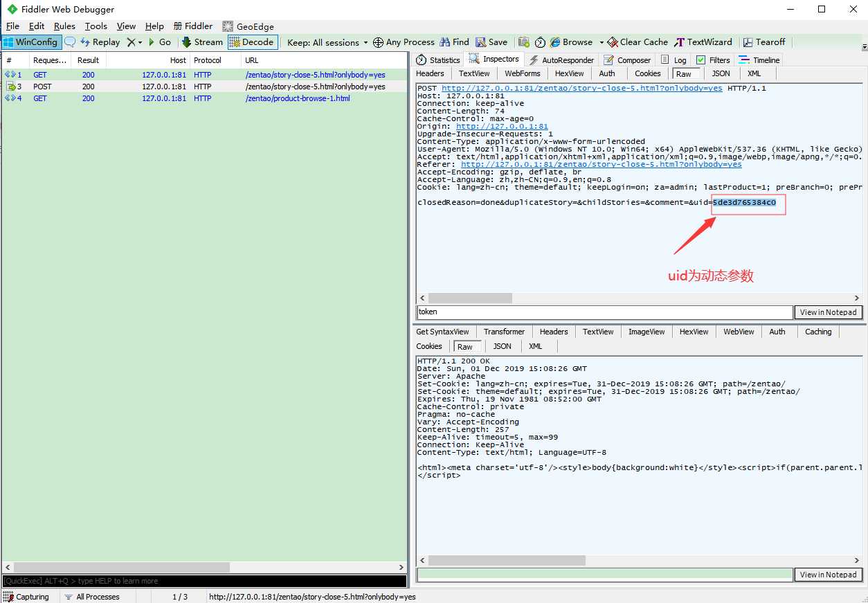Viewport: 868px width, 603px height.
Task: Open the Keep: All sessions dropdown
Action: 328,42
